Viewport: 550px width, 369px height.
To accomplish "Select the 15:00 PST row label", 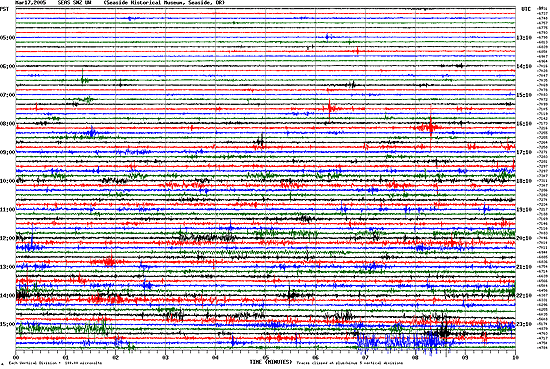I will click(x=7, y=324).
